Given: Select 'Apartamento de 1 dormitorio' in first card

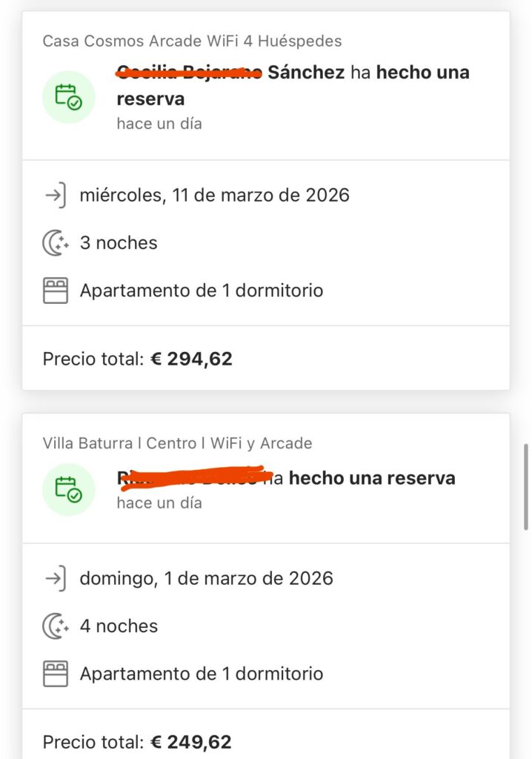Looking at the screenshot, I should [202, 291].
